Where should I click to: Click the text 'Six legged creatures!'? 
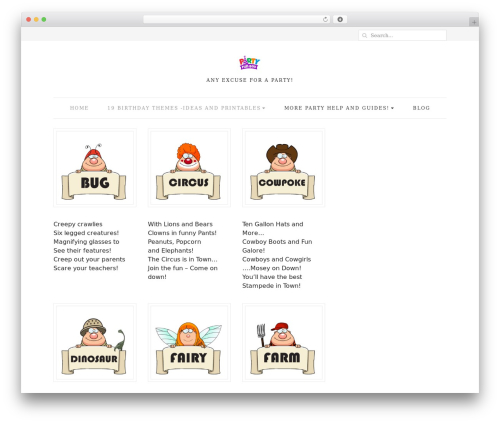(86, 233)
